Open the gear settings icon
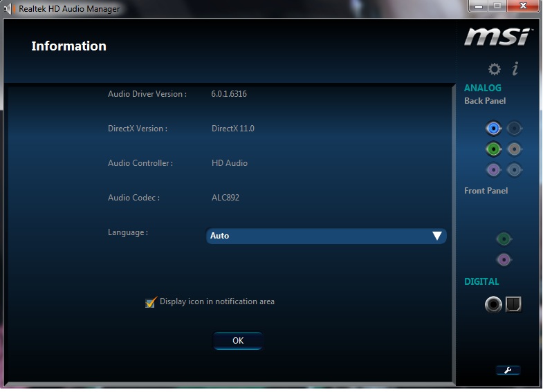 click(x=494, y=69)
